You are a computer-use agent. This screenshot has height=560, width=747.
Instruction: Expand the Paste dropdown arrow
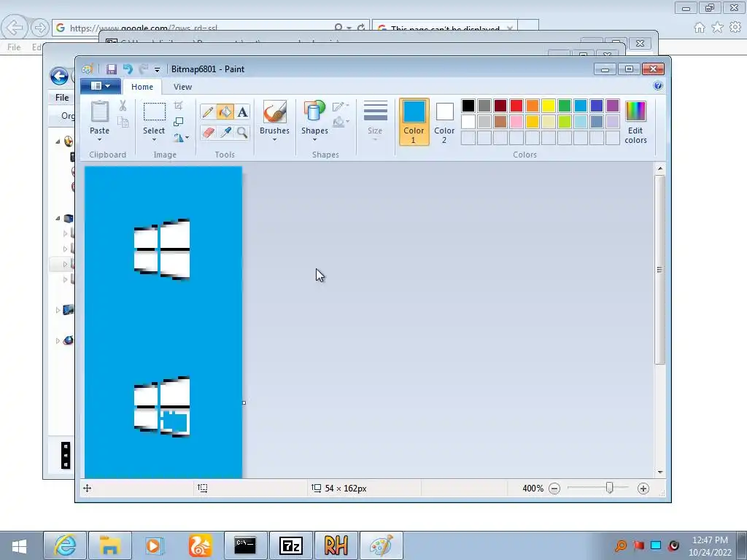[x=99, y=139]
